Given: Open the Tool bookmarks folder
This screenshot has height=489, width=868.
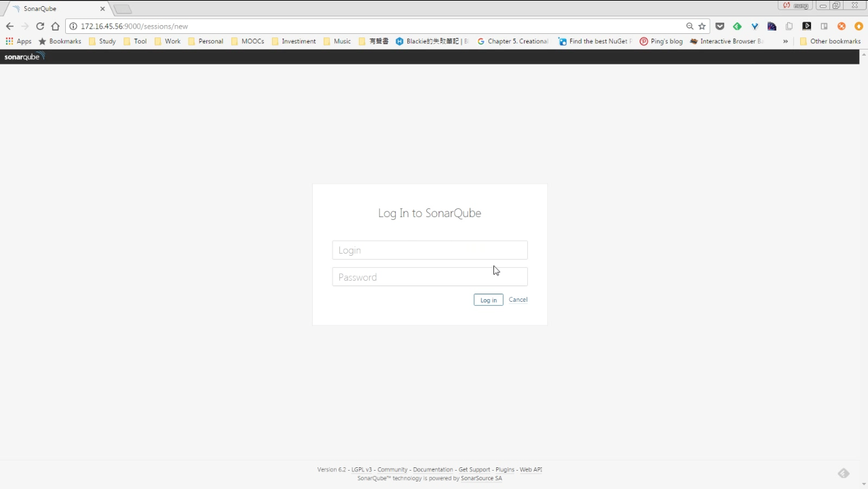Looking at the screenshot, I should tap(135, 41).
